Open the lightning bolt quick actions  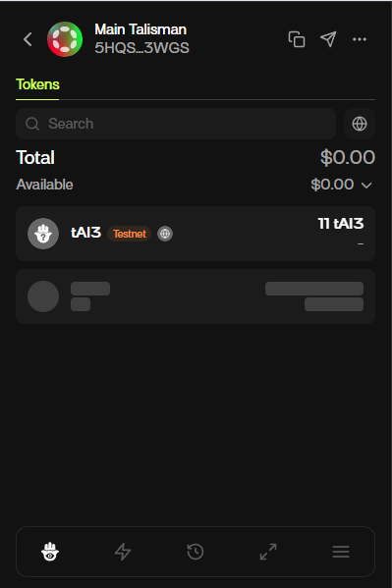123,552
